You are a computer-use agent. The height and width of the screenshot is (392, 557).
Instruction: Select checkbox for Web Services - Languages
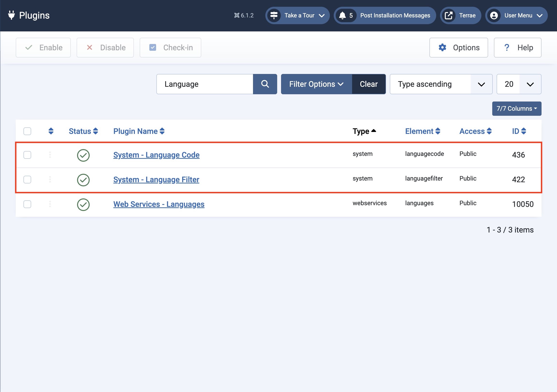coord(27,204)
